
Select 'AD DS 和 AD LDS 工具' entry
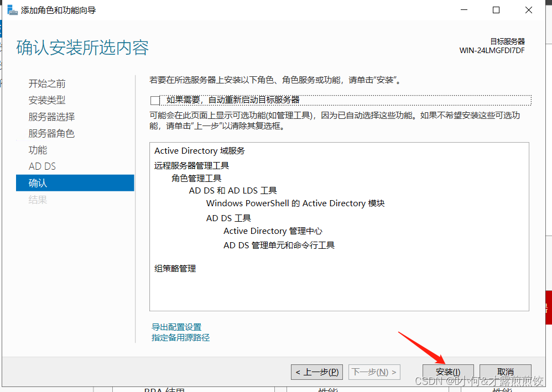[233, 191]
